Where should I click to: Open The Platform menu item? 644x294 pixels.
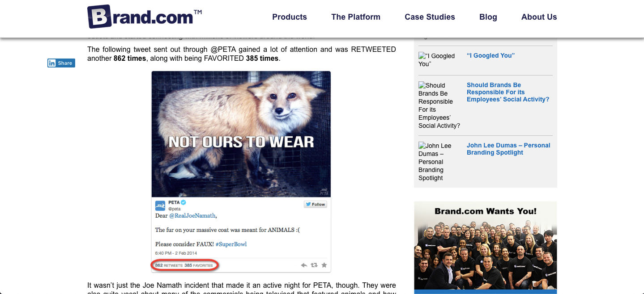pyautogui.click(x=356, y=17)
